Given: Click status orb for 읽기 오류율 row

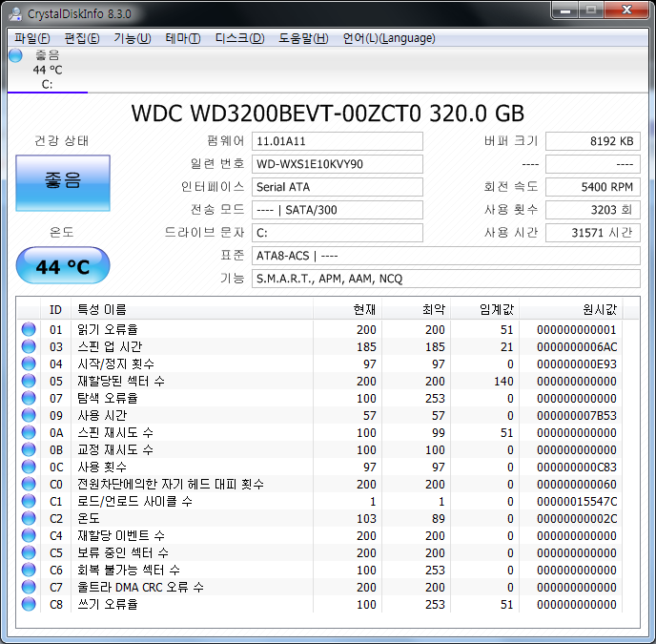Looking at the screenshot, I should [x=29, y=330].
